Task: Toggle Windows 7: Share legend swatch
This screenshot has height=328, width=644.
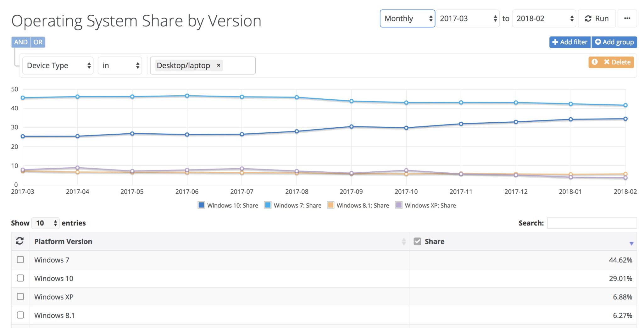Action: point(268,205)
